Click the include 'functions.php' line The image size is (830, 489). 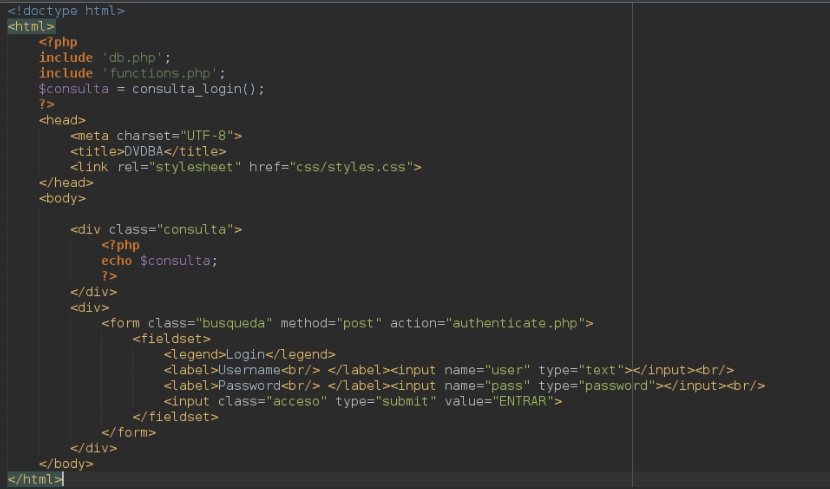pyautogui.click(x=132, y=73)
